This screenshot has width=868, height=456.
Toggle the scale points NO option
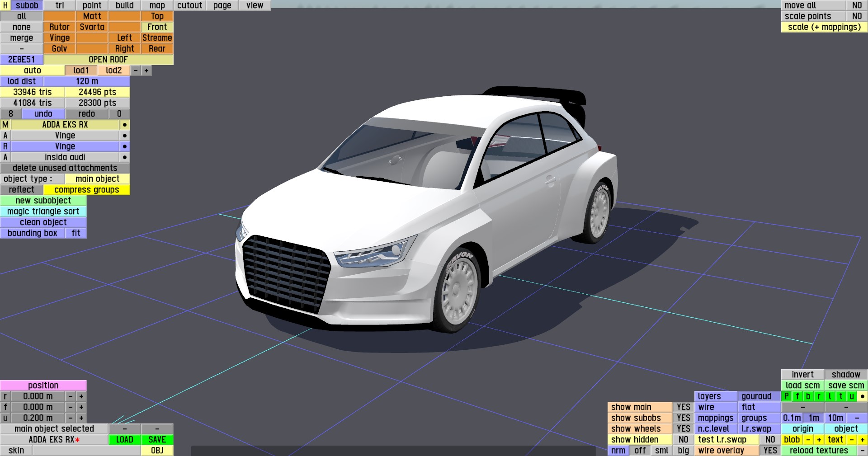[x=857, y=16]
